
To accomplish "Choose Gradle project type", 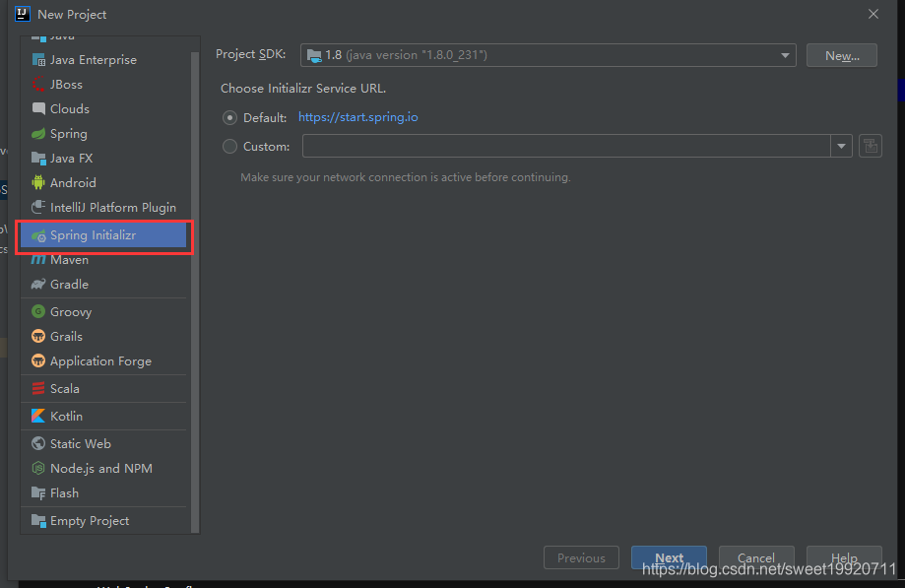I will click(103, 285).
